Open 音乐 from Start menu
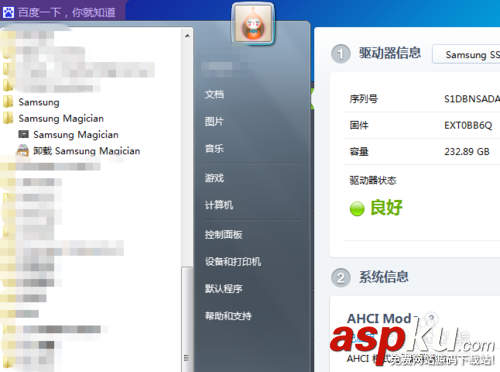This screenshot has width=500, height=372. coord(214,148)
